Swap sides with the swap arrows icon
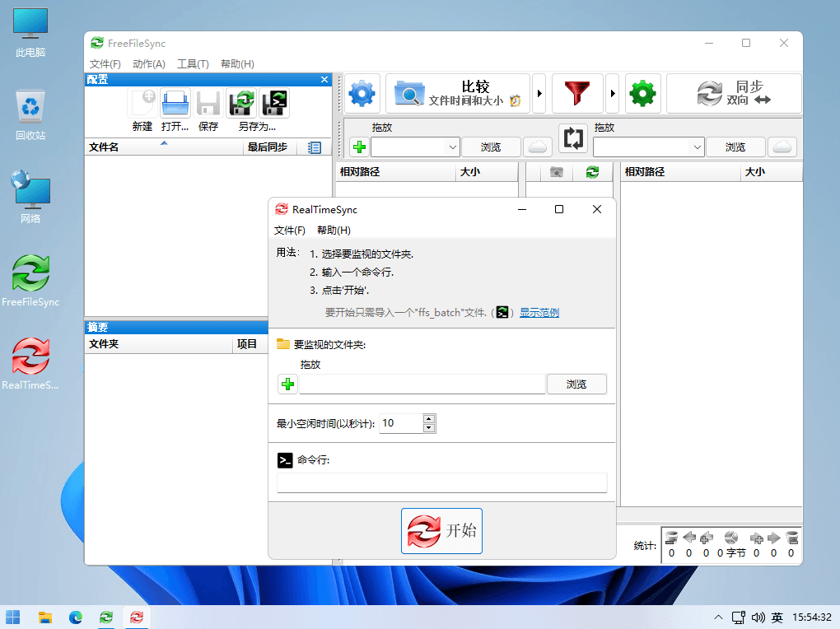The image size is (840, 629). click(573, 138)
